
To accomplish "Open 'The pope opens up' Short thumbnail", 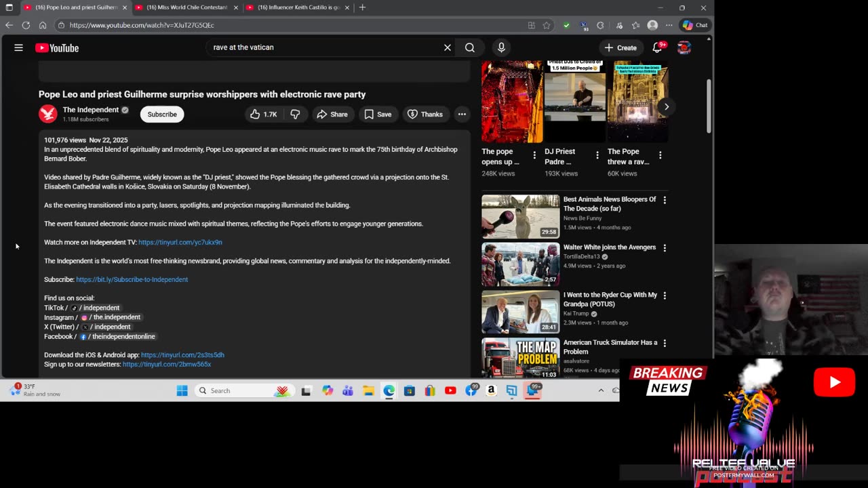I will (x=512, y=102).
